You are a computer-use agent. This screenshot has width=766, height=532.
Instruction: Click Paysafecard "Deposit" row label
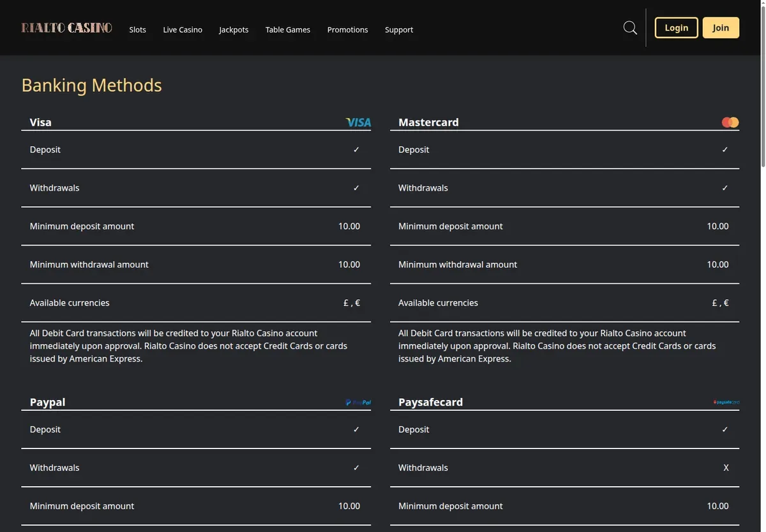tap(414, 429)
